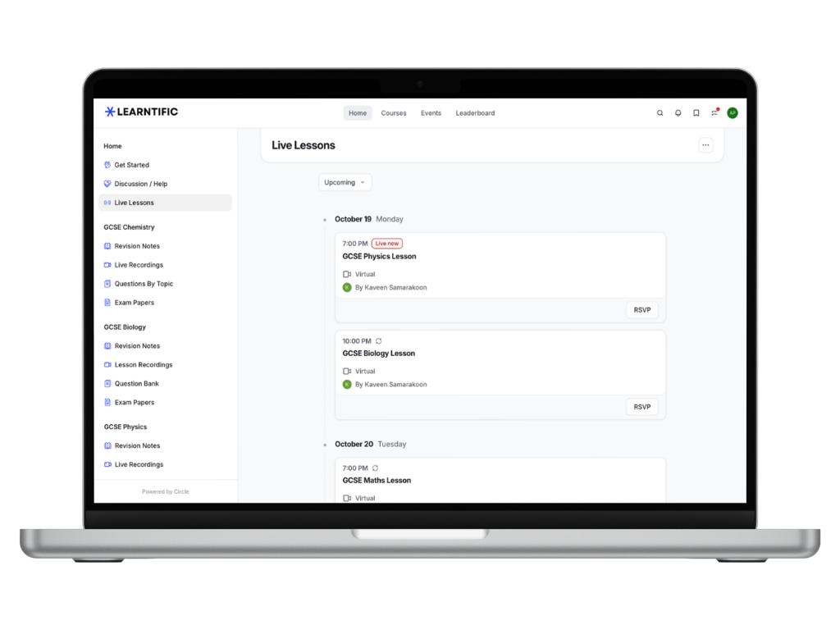Click the recurring icon beside 10:00 PM
This screenshot has height=630, width=840.
[379, 341]
